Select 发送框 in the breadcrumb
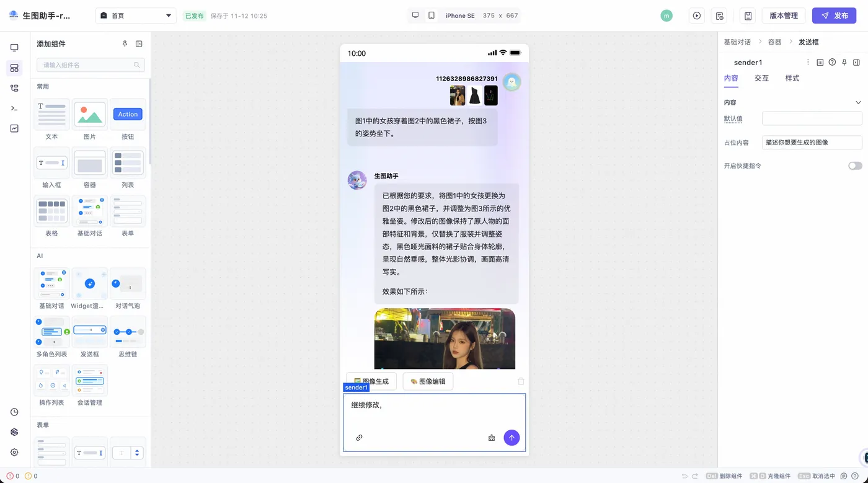This screenshot has height=483, width=868. 808,42
